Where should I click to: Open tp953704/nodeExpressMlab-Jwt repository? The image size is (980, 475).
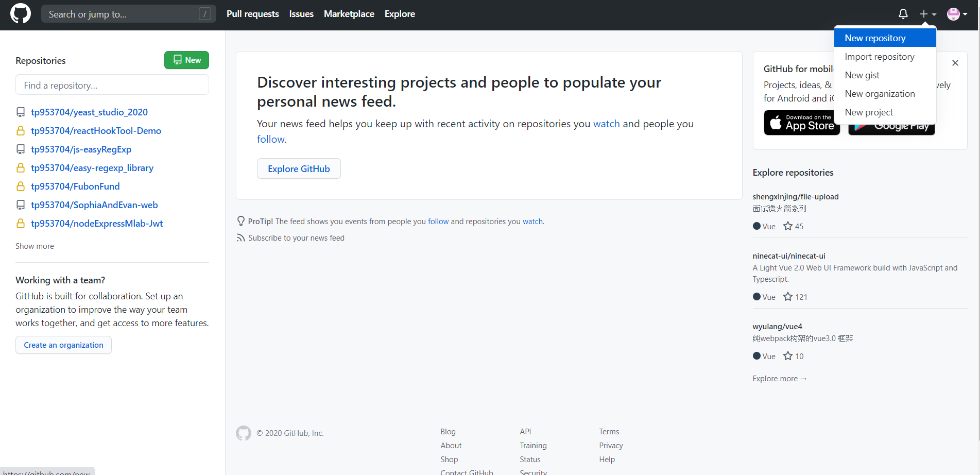(97, 224)
